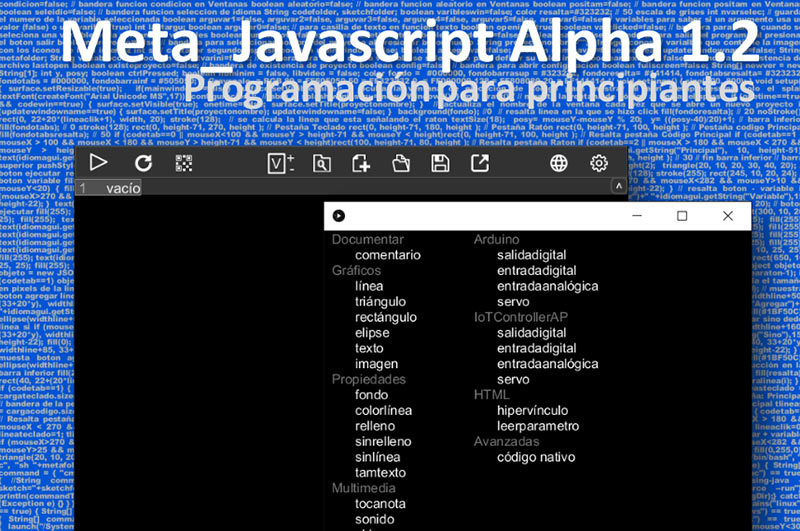Click the search-in-document magnifier icon
This screenshot has height=531, width=800.
pos(322,163)
